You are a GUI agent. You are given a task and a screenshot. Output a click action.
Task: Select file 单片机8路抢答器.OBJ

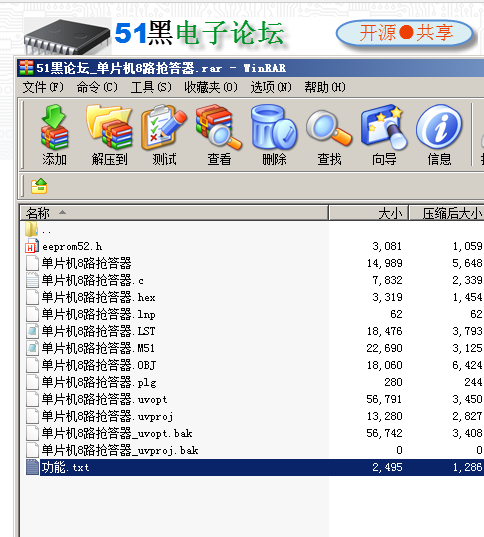[99, 365]
